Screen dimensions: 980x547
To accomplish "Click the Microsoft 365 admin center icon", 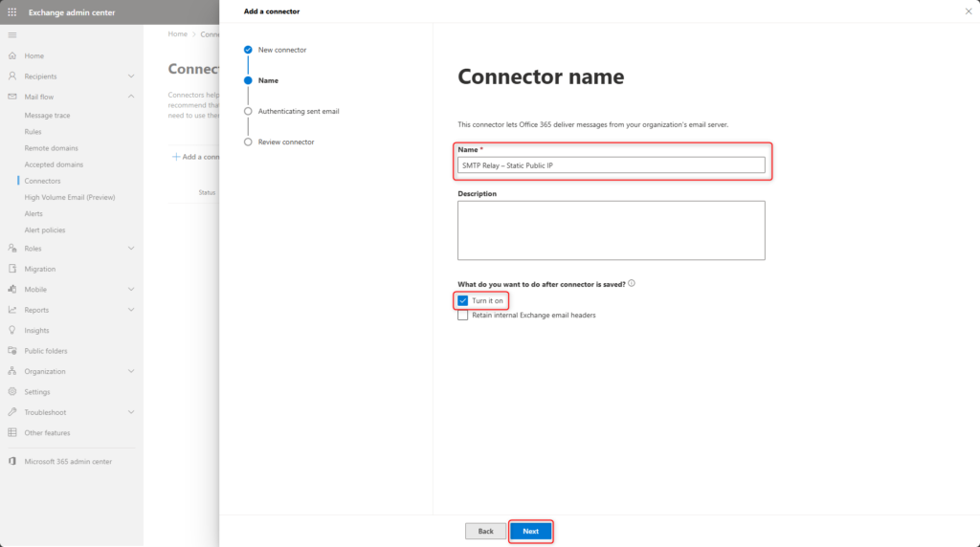I will tap(11, 462).
